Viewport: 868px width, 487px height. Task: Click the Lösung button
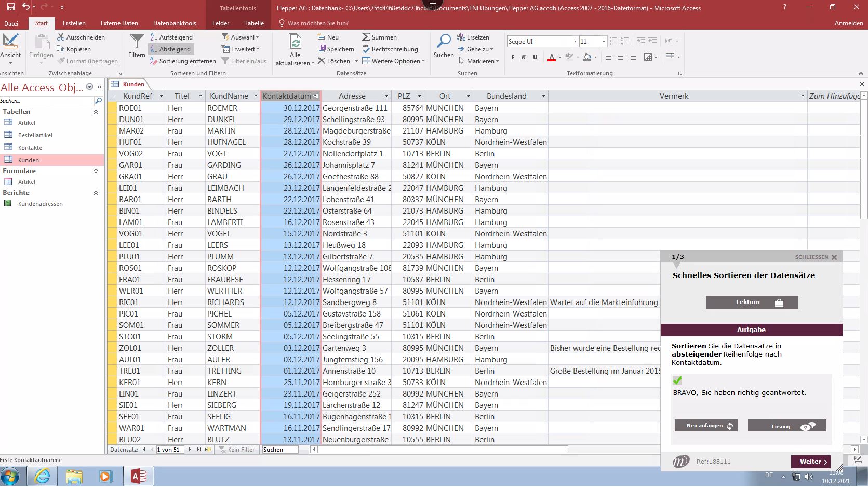[x=787, y=426]
